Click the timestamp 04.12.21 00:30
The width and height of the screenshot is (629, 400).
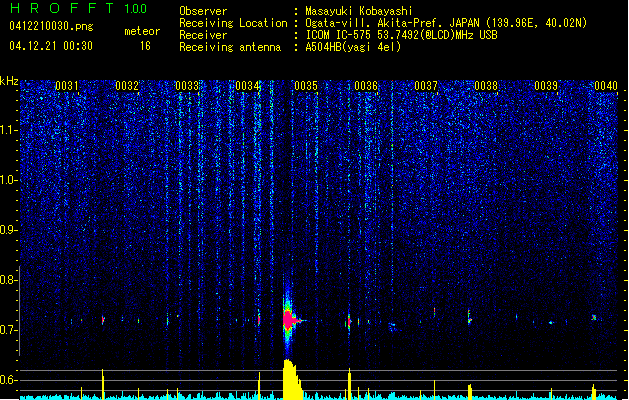(x=51, y=46)
